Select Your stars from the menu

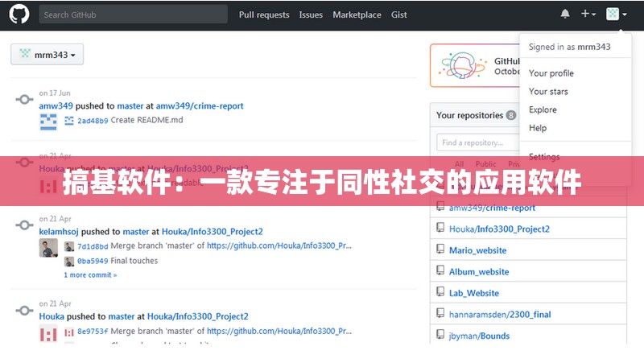coord(548,91)
